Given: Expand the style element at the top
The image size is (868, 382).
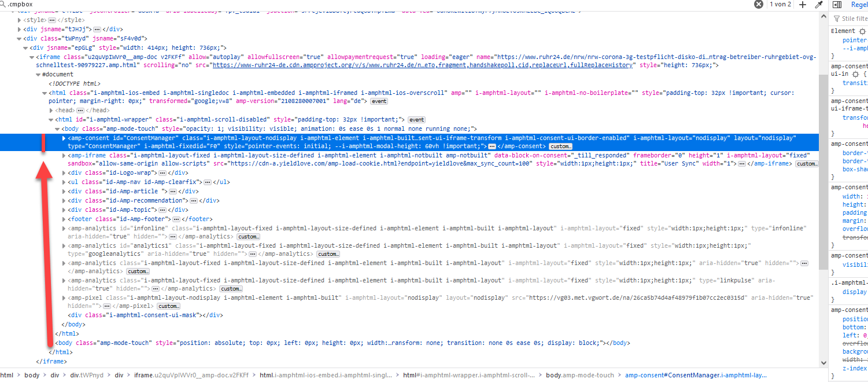Looking at the screenshot, I should point(19,21).
